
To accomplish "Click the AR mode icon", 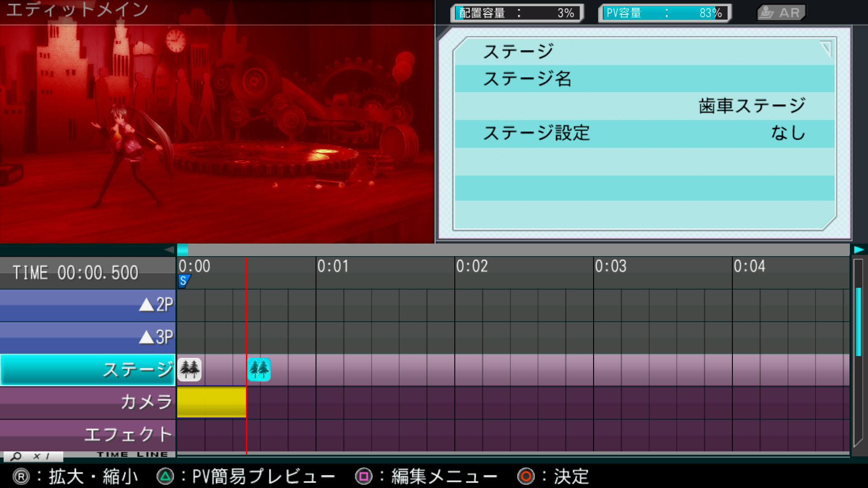I will tap(781, 13).
